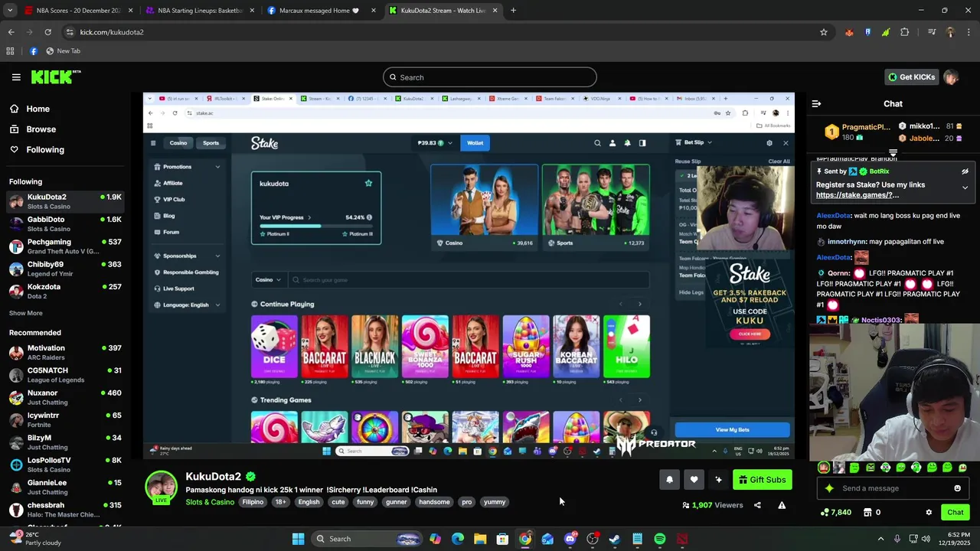Open the emoji picker in chat input
Viewport: 980px width, 551px height.
coord(957,488)
